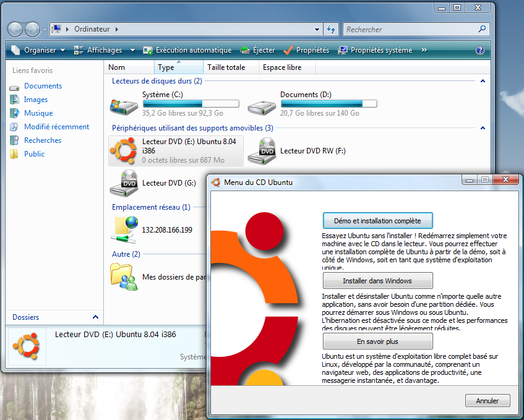Minimize the Menu du CD Ubuntu window
The height and width of the screenshot is (420, 524).
tap(470, 180)
